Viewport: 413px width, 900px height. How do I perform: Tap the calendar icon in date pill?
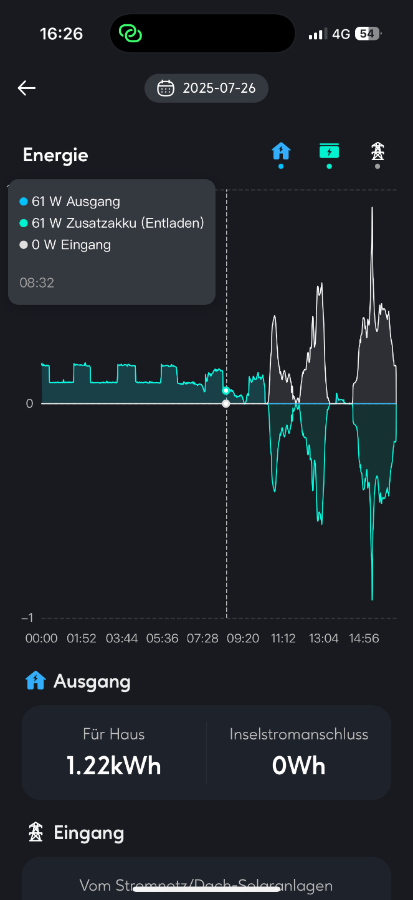pyautogui.click(x=166, y=88)
